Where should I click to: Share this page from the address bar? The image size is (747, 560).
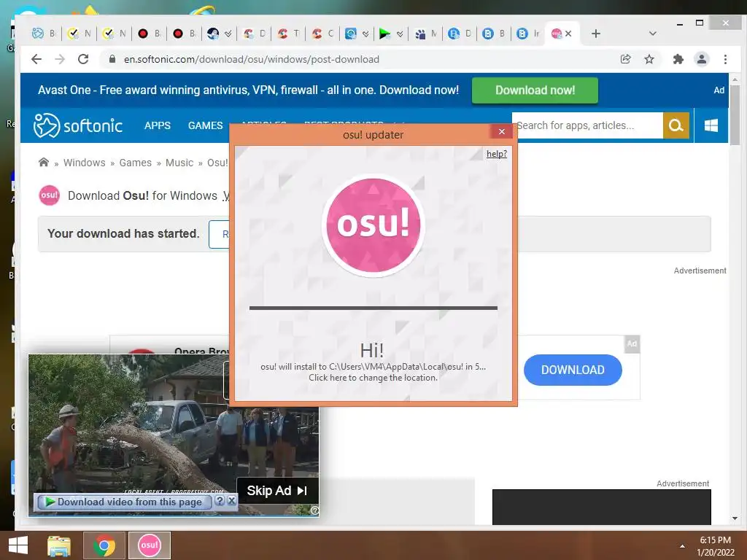pos(625,59)
